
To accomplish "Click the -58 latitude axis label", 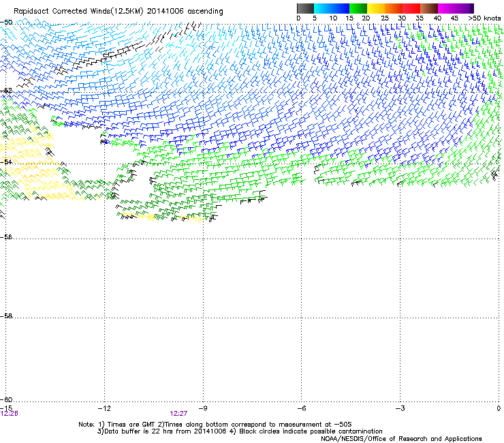I will (7, 316).
